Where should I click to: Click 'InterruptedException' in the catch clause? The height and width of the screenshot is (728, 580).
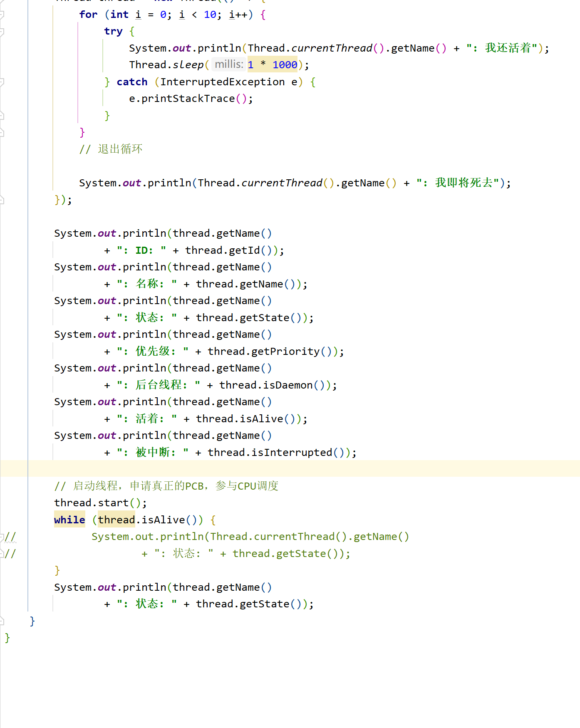[223, 82]
